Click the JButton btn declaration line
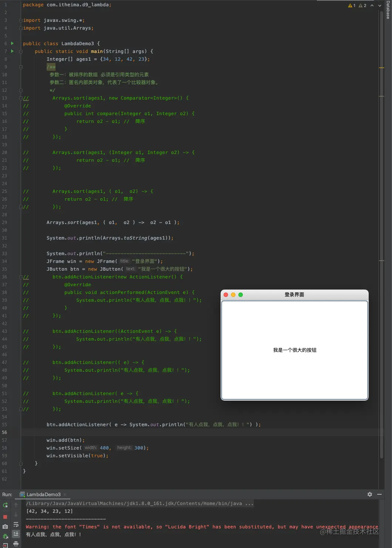Viewport: 392px width, 548px height. [x=120, y=269]
